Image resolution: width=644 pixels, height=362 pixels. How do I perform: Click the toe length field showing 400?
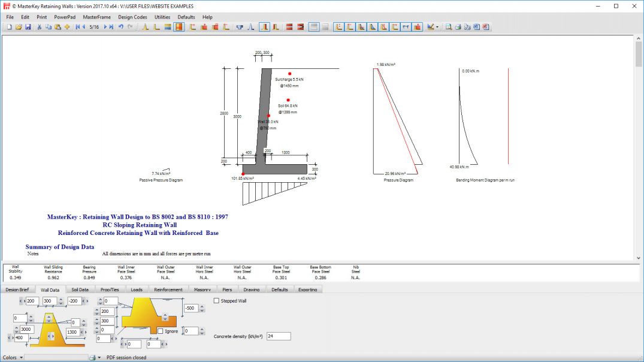pos(21,338)
